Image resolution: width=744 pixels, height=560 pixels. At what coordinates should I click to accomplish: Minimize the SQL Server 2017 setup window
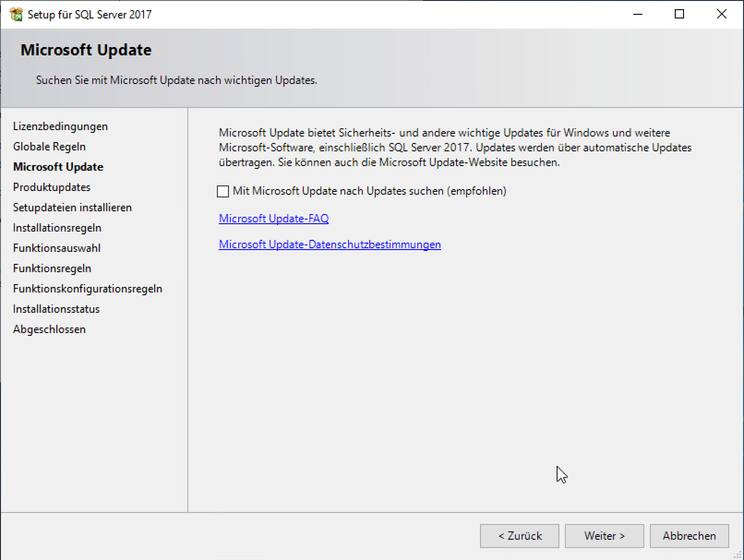(x=638, y=14)
